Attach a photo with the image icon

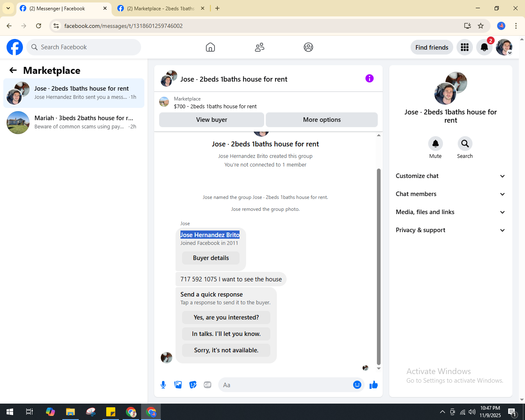pos(178,385)
